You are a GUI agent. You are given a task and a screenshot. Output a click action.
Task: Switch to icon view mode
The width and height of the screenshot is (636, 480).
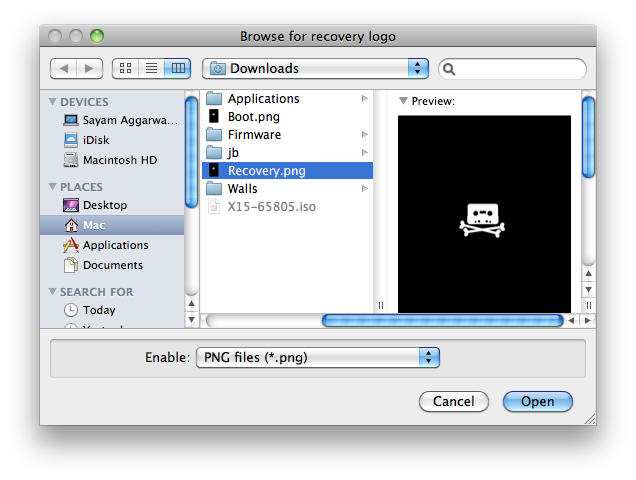(x=125, y=68)
